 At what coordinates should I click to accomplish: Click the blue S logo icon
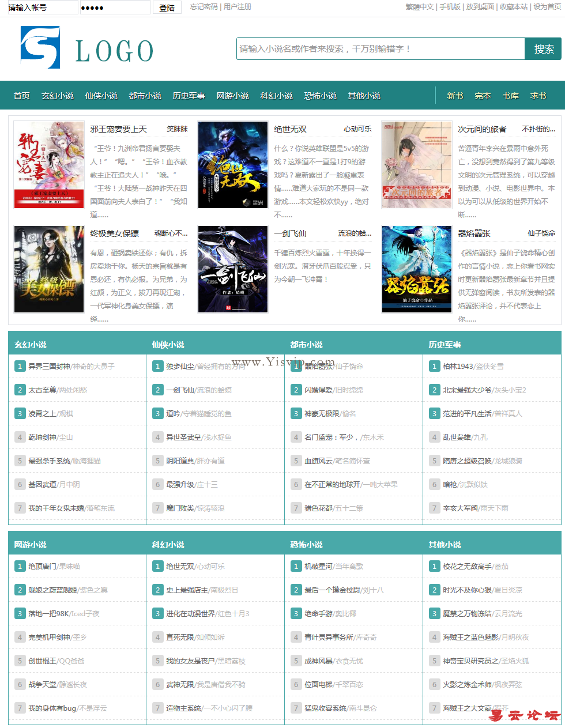[40, 47]
